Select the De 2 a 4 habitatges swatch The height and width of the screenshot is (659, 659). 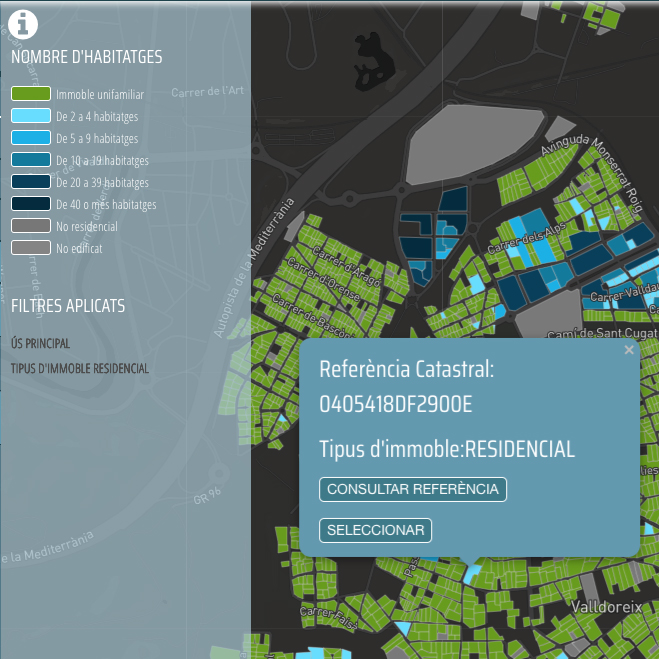click(31, 116)
